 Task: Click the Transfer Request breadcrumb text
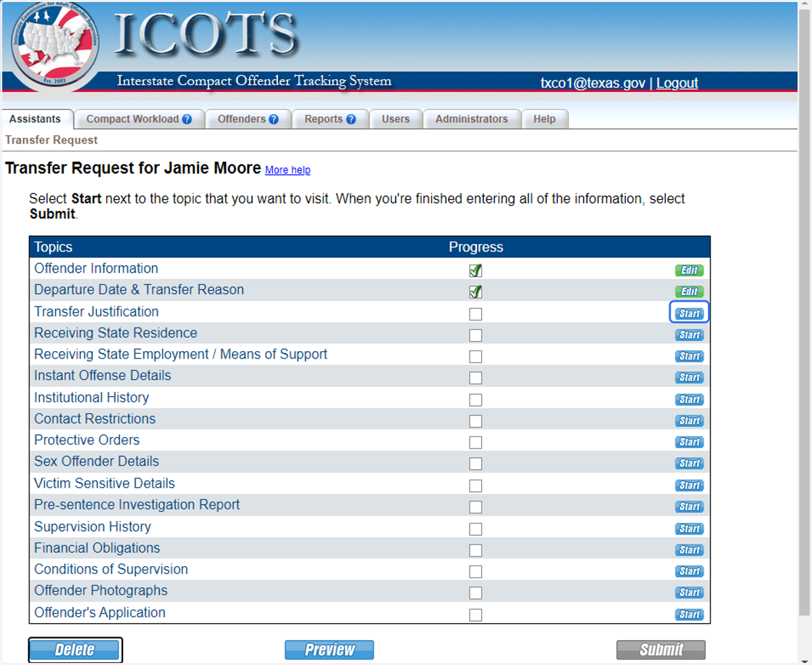click(51, 140)
